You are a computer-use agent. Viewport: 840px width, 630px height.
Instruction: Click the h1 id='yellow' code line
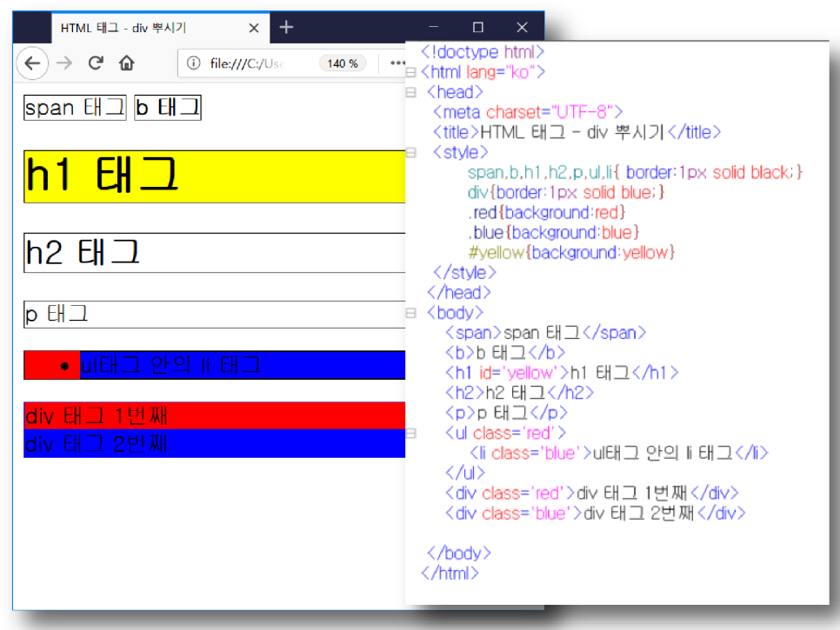(x=562, y=373)
